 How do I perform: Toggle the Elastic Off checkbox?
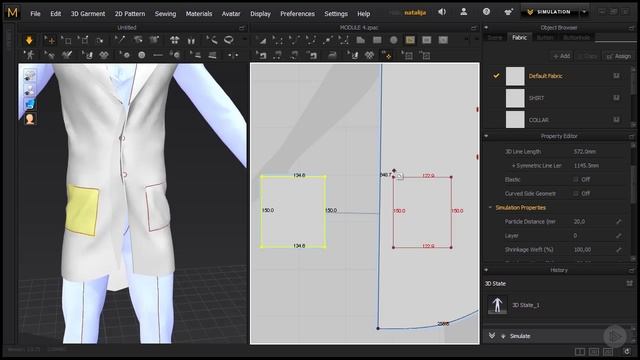[x=576, y=179]
